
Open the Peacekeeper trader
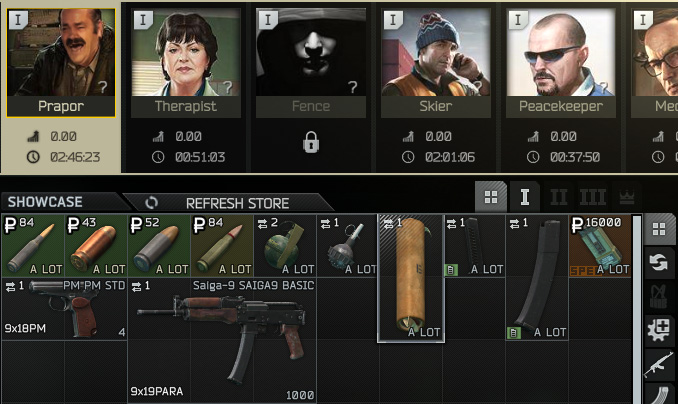[561, 63]
